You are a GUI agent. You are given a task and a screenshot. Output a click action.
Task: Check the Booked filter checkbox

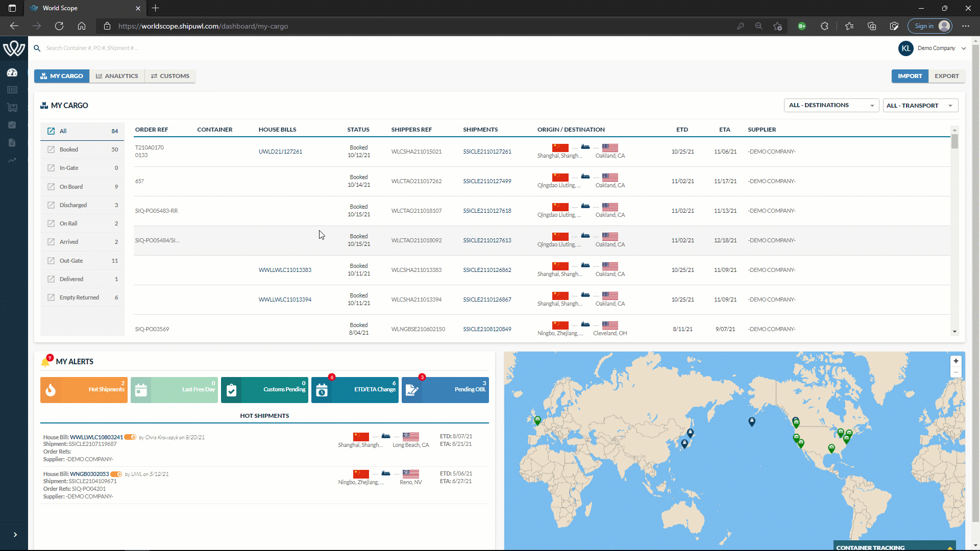(x=51, y=149)
